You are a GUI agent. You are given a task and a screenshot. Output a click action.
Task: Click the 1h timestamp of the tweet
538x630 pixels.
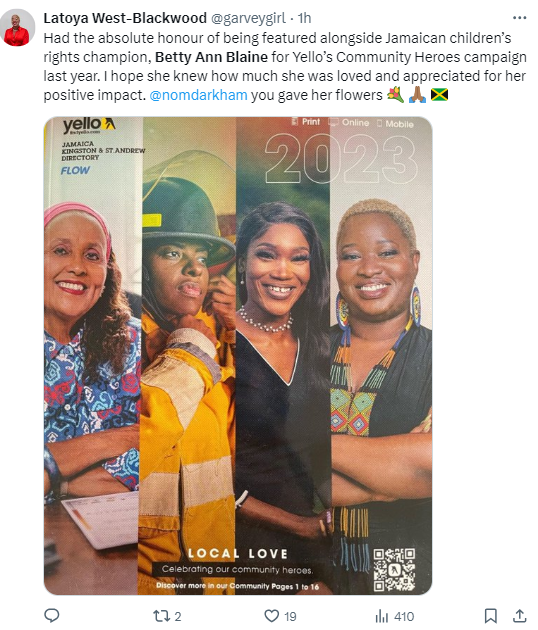tap(304, 18)
